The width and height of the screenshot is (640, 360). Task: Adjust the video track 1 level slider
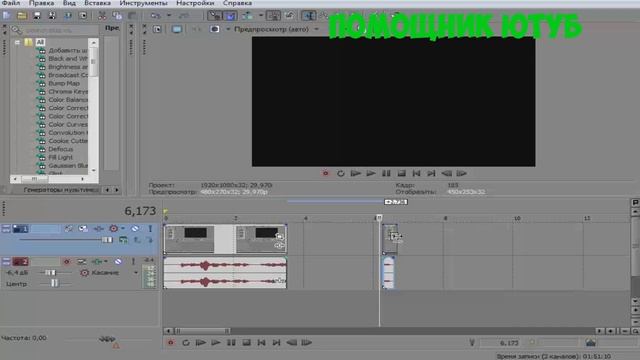point(107,240)
